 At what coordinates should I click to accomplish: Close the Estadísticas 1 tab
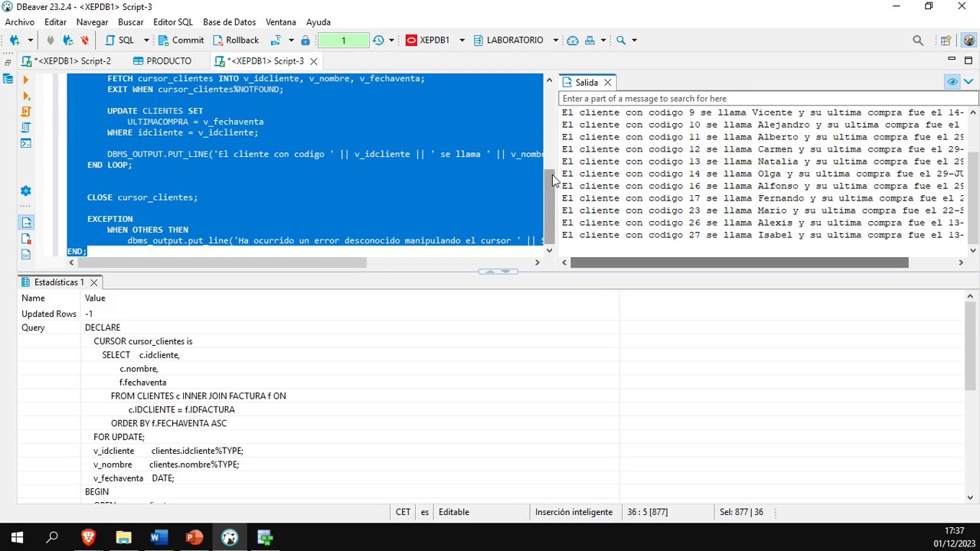point(94,282)
